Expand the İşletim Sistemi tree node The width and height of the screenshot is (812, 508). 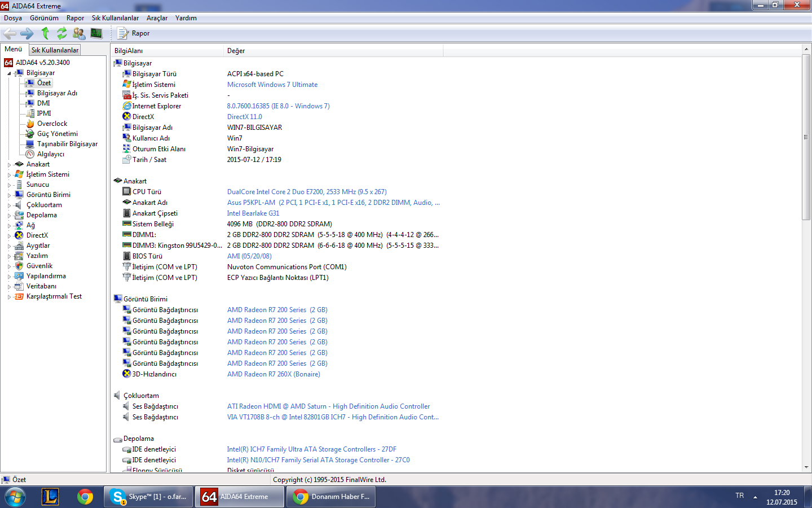point(9,175)
